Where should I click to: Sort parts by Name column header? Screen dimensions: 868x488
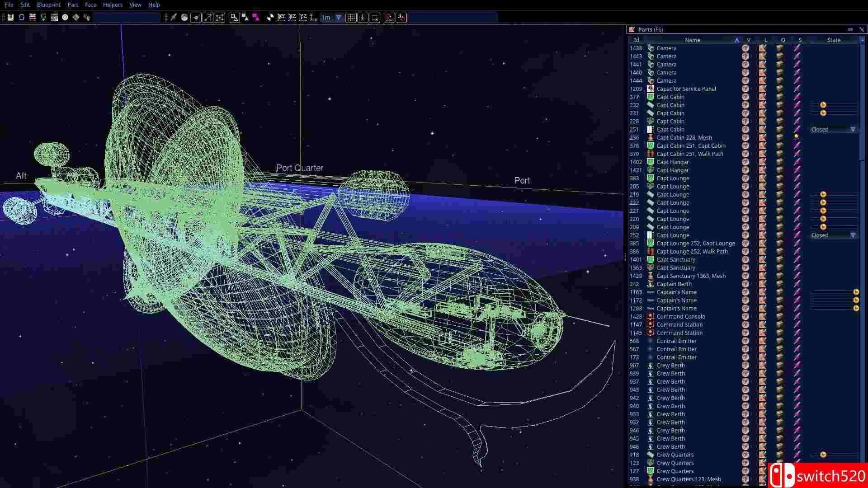pos(692,40)
